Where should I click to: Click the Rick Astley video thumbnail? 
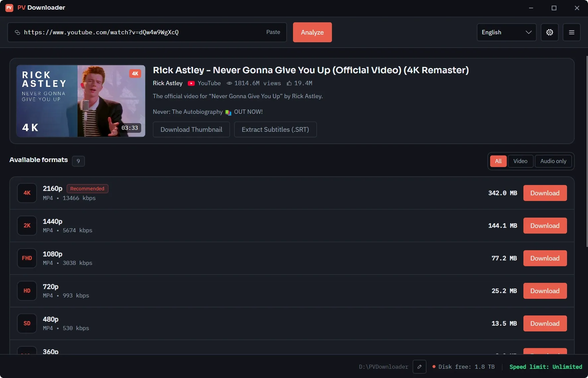[81, 101]
